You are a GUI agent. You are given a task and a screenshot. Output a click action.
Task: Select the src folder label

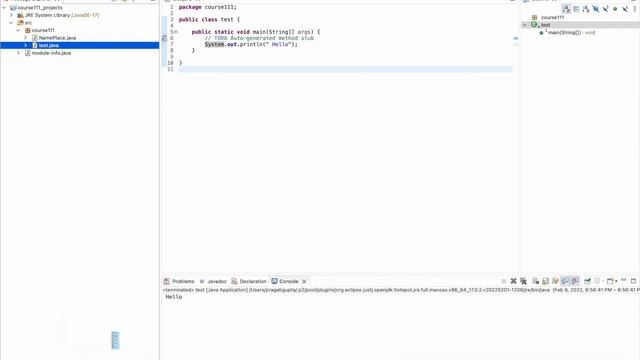tap(28, 23)
